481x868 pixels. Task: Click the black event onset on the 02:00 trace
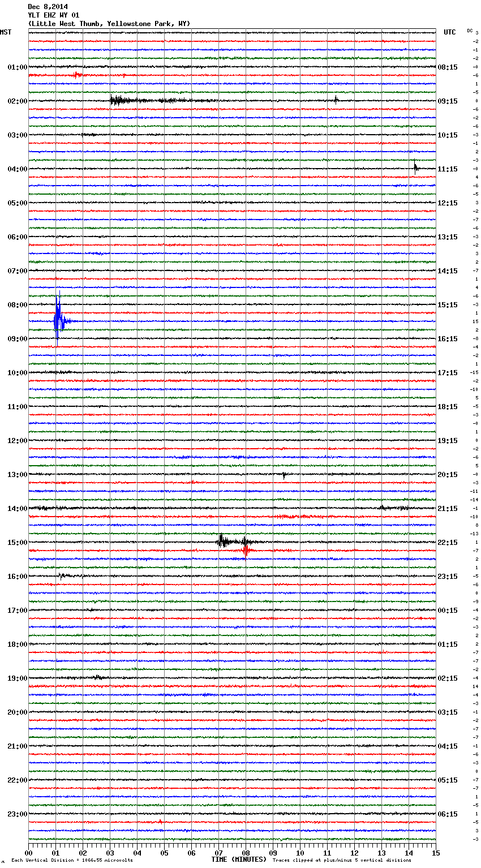click(115, 101)
